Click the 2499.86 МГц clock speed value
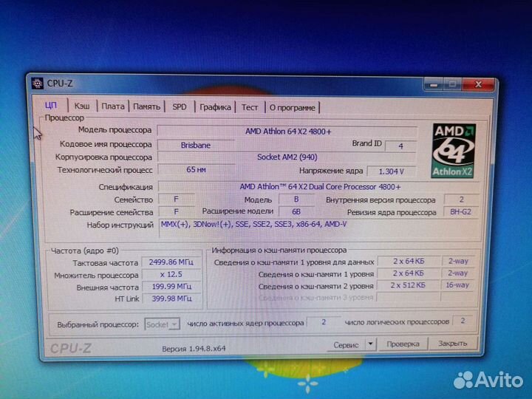Image resolution: width=532 pixels, height=399 pixels. 171,262
